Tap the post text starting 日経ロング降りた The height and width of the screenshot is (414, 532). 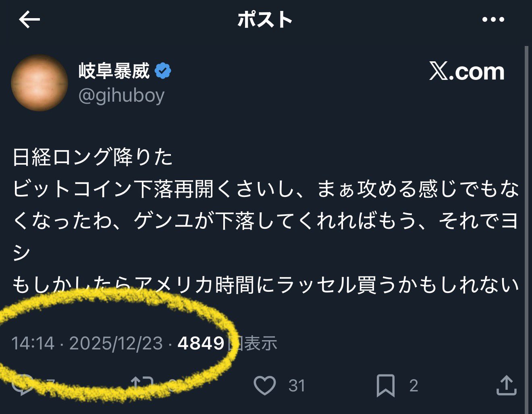(x=266, y=221)
